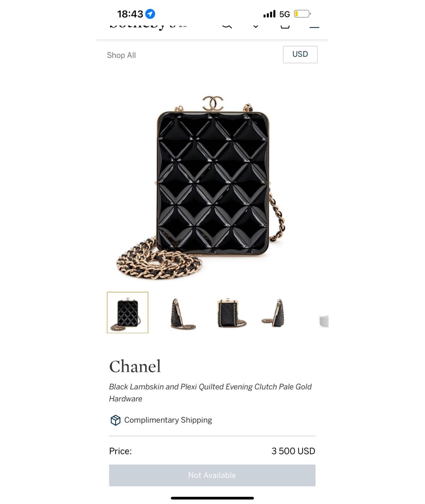Tap the Not Available button
Viewport: 425px width, 504px height.
tap(212, 475)
